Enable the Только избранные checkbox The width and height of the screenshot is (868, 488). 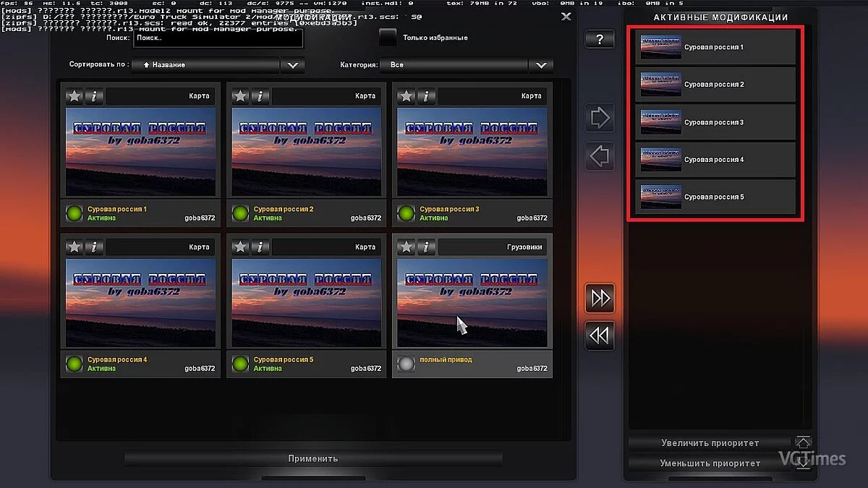(388, 37)
